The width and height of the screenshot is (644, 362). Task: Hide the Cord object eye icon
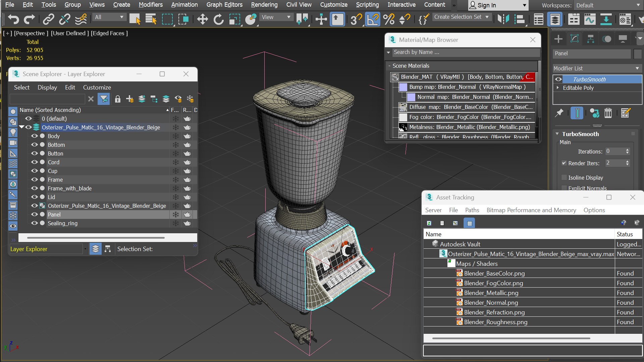click(x=34, y=162)
